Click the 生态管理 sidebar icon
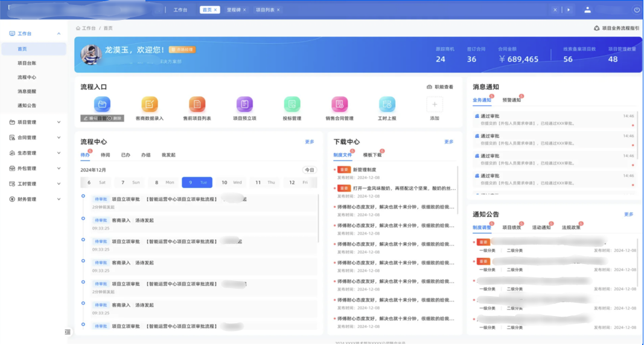Screen dimensions: 644x345 pyautogui.click(x=12, y=153)
